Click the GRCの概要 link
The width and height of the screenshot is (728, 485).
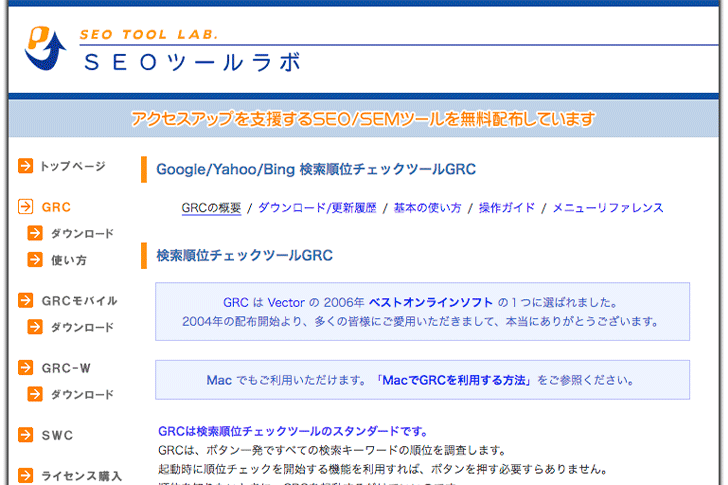(211, 208)
